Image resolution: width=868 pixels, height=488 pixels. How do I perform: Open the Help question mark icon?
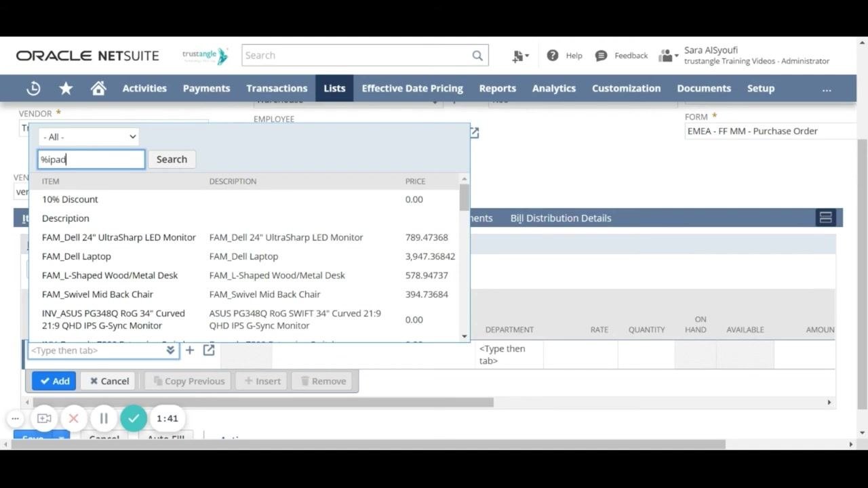pos(553,56)
